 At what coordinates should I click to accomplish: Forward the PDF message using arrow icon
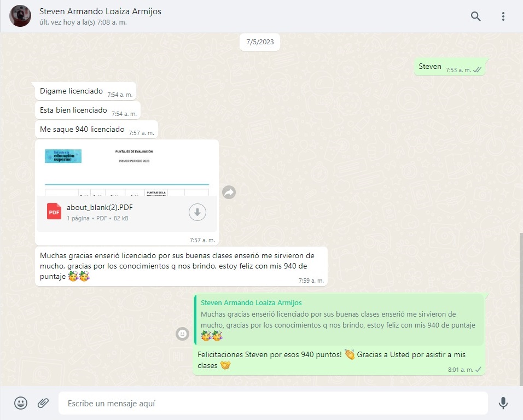[229, 192]
